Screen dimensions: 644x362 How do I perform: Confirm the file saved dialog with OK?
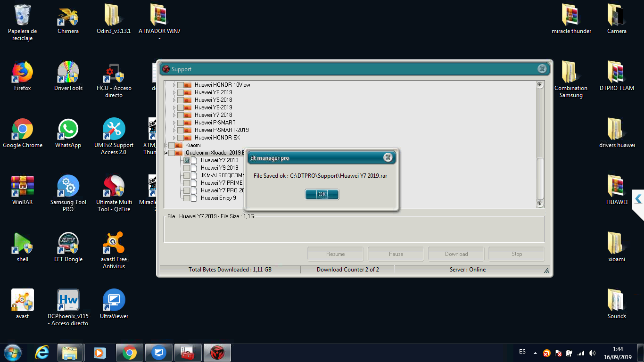coord(322,194)
